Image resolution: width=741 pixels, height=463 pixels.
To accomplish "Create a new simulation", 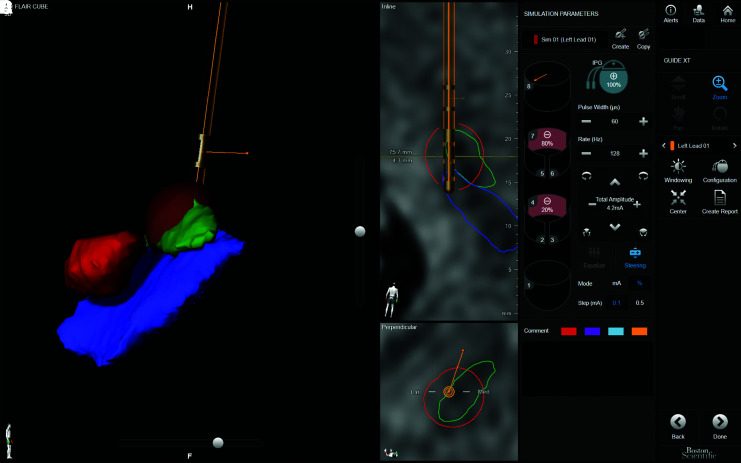I will (x=620, y=37).
